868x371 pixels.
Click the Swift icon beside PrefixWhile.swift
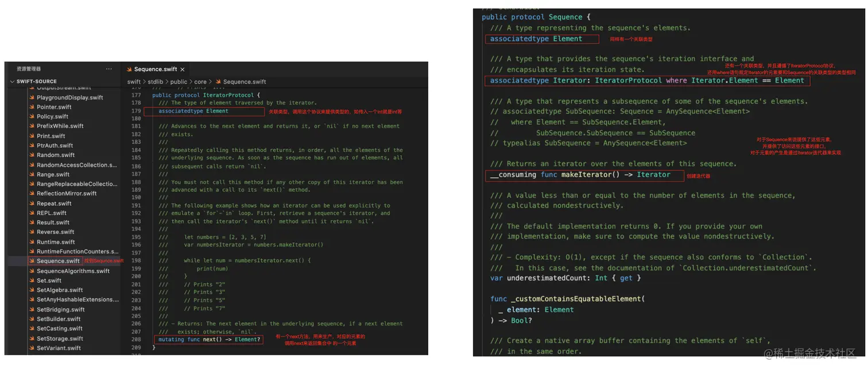point(32,126)
